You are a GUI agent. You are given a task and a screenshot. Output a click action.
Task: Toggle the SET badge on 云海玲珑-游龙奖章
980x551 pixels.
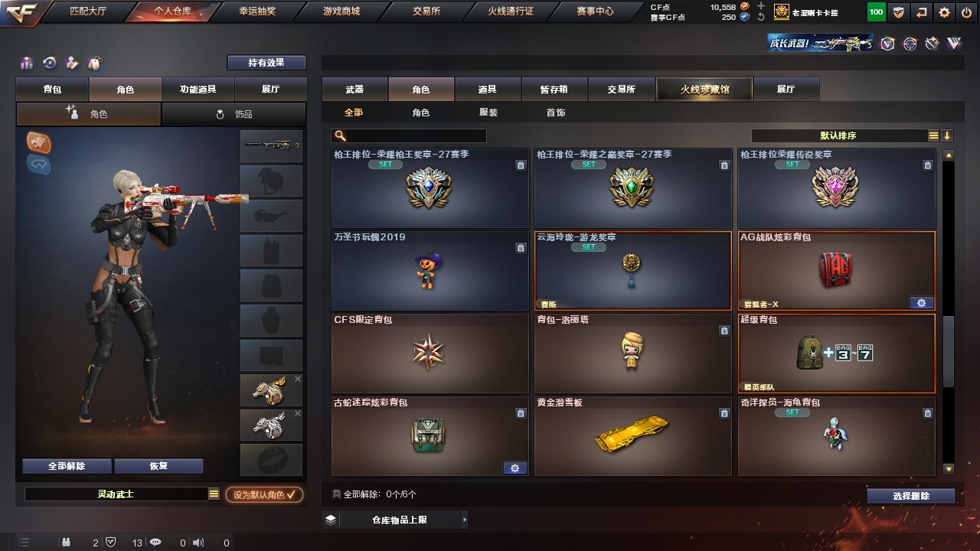(589, 247)
